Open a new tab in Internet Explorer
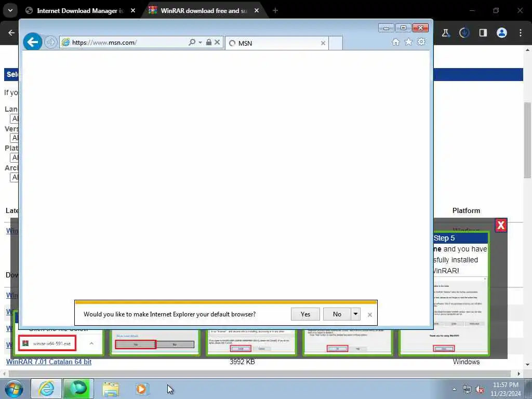Screen dimensions: 532x399 coord(336,43)
